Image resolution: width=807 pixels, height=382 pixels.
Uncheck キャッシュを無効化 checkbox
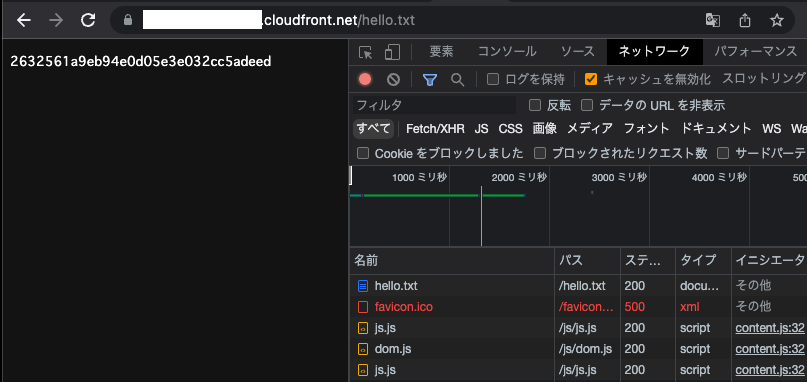pyautogui.click(x=591, y=79)
